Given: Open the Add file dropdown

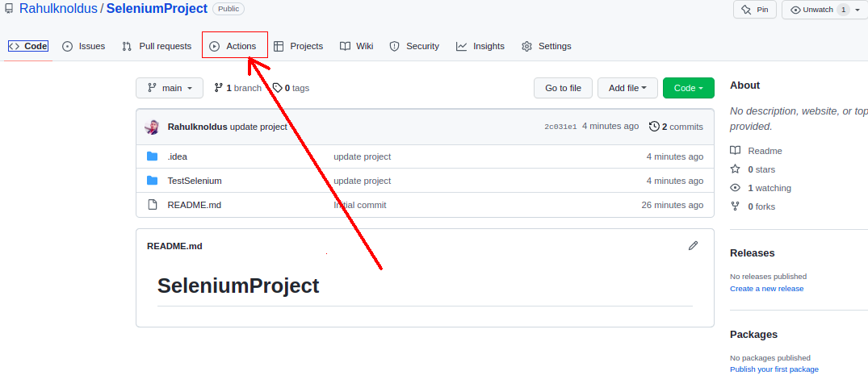Looking at the screenshot, I should pyautogui.click(x=627, y=88).
